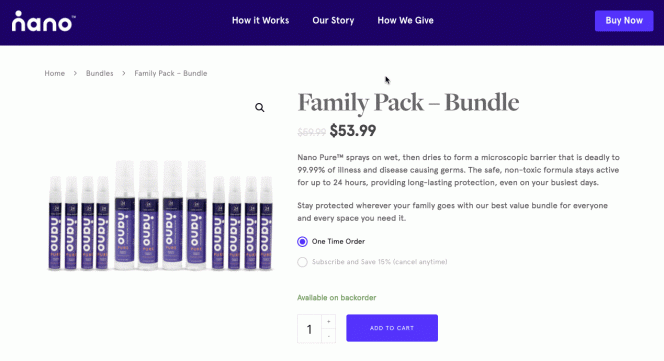Screen dimensions: 664x361
Task: Click the Family Pack bottles product image
Action: coord(160,215)
